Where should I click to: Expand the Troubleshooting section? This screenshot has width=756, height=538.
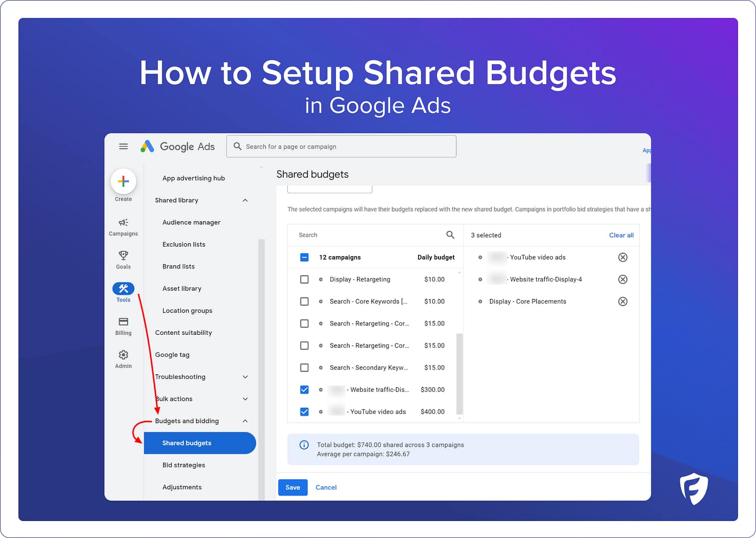(x=245, y=377)
